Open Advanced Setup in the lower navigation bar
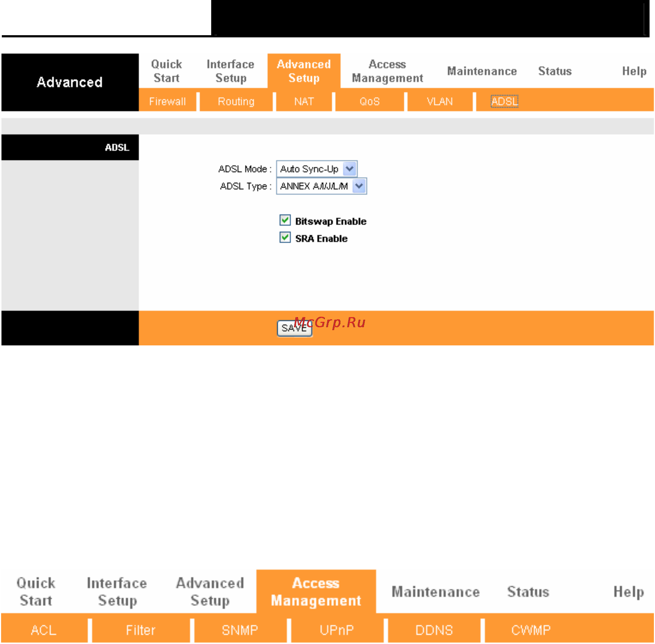Screen dimensions: 655x644 tap(210, 592)
